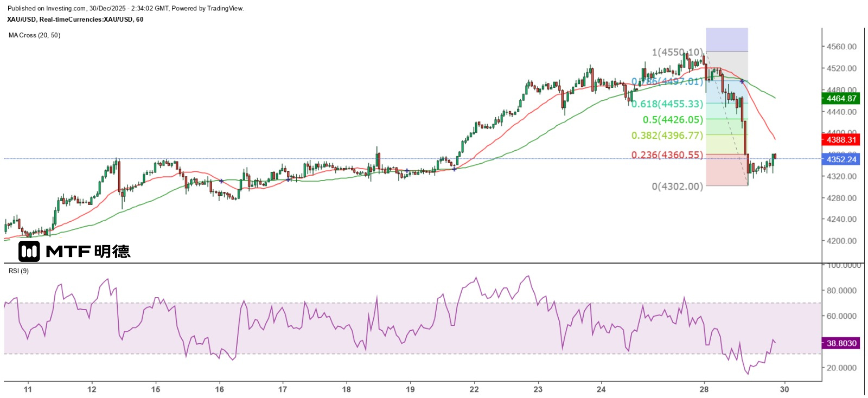Click the XAU/USD symbol title

(x=75, y=20)
